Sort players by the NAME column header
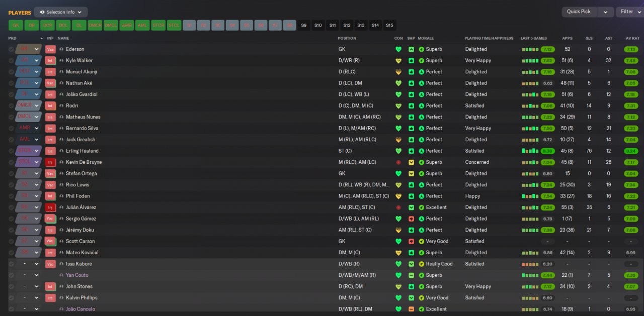Image resolution: width=644 pixels, height=316 pixels. [x=63, y=38]
